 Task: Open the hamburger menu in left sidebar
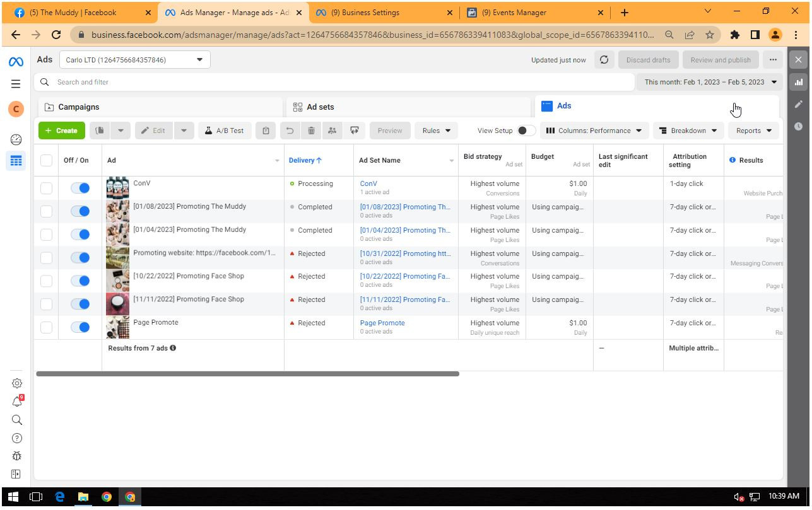pyautogui.click(x=16, y=84)
